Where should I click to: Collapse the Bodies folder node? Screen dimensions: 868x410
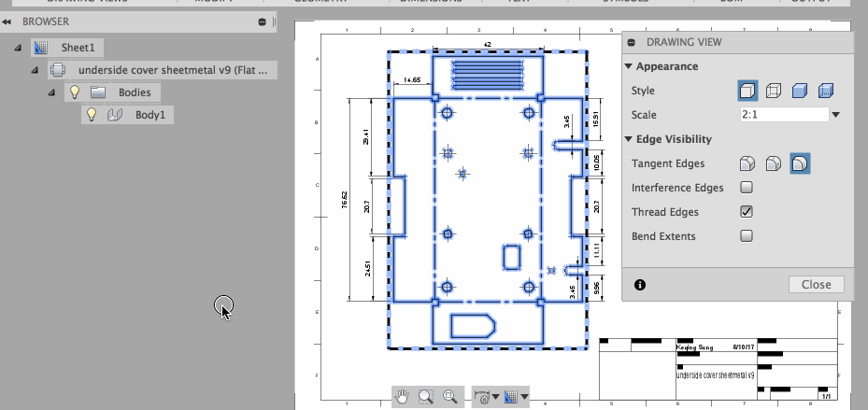click(x=51, y=93)
